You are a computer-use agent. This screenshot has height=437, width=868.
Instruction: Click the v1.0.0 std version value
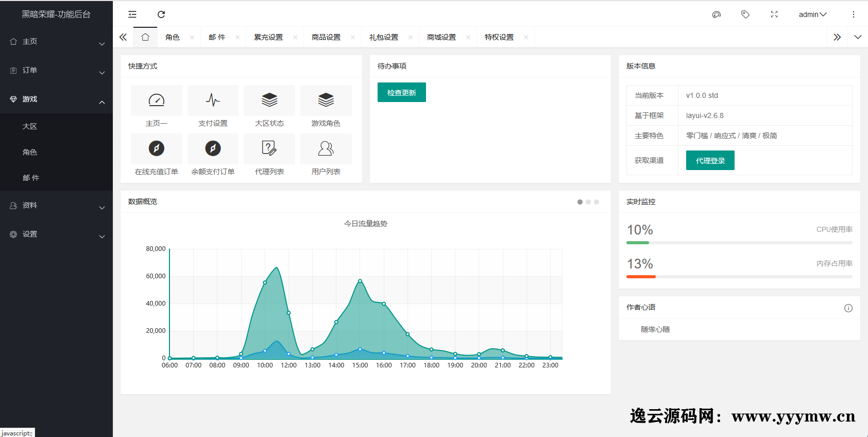click(x=702, y=95)
